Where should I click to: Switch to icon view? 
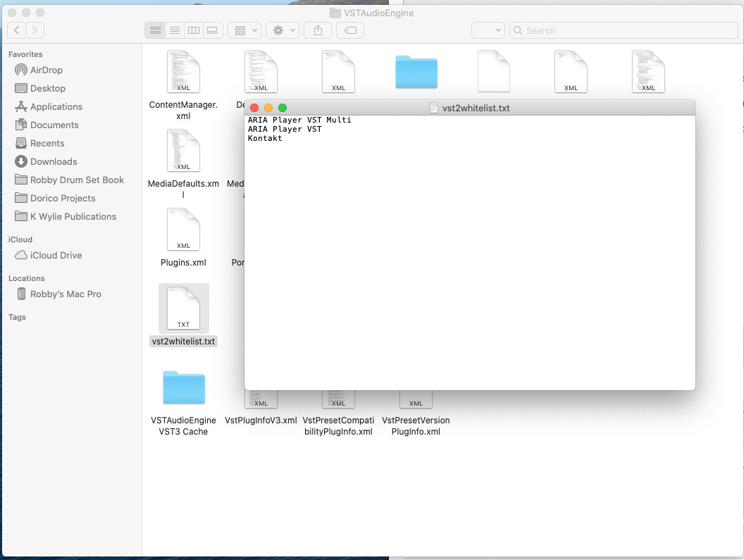pyautogui.click(x=155, y=30)
